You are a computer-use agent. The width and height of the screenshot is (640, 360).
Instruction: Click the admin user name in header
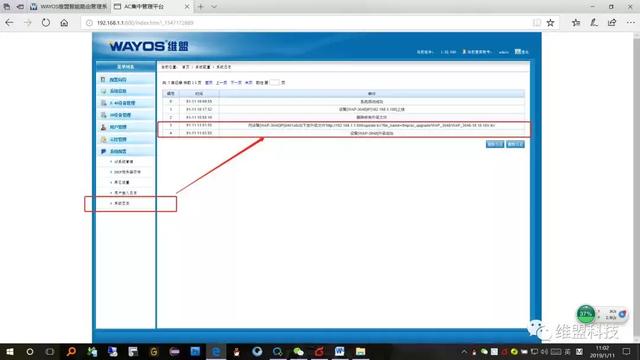click(x=504, y=52)
